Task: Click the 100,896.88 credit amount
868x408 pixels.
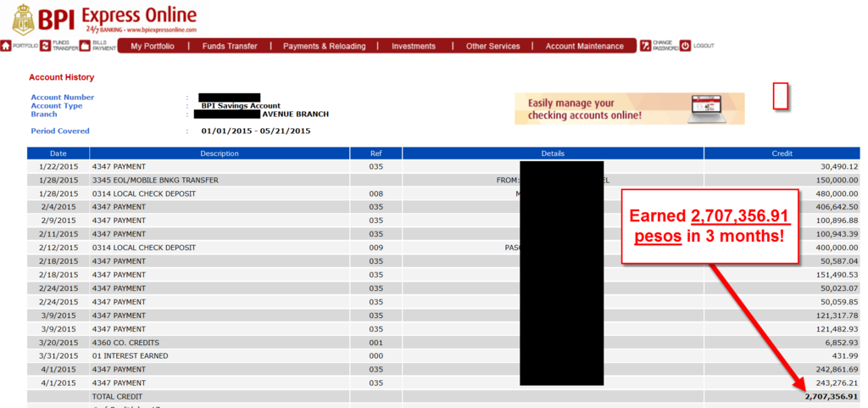Action: [x=837, y=221]
